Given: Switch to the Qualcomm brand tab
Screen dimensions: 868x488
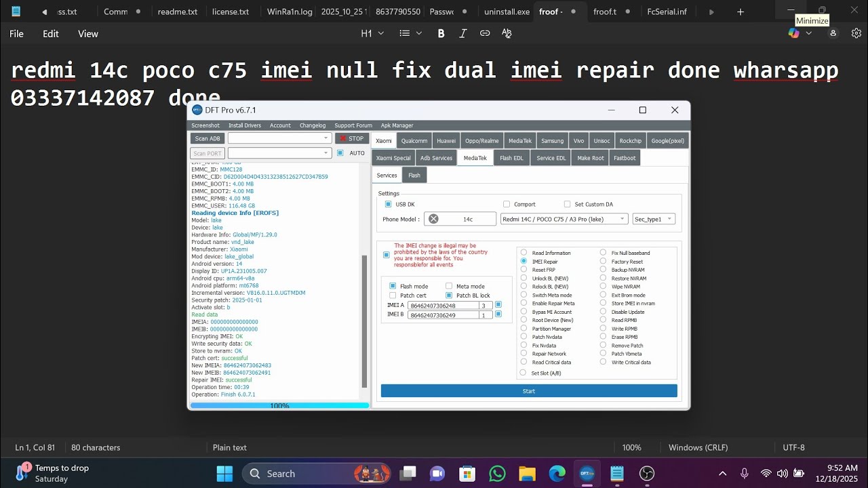Looking at the screenshot, I should click(x=414, y=141).
